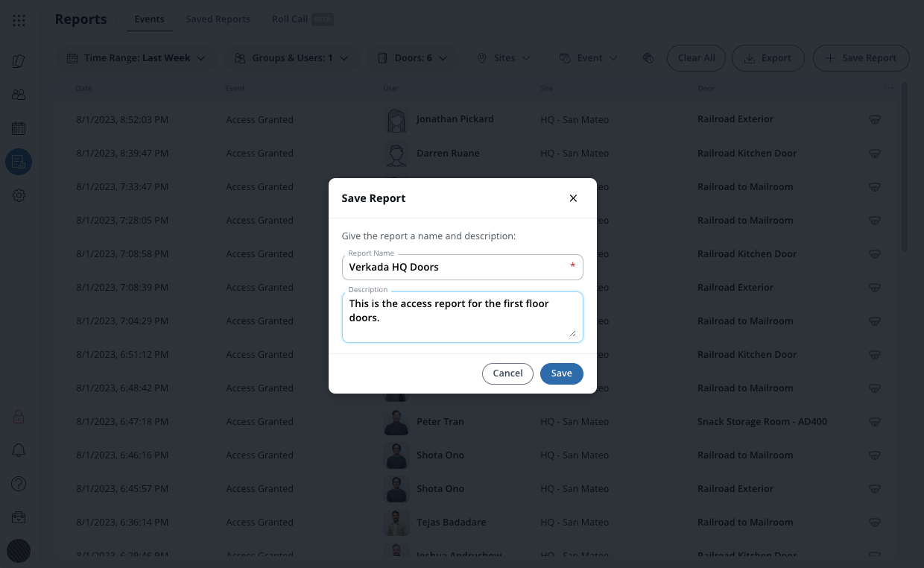Click the lock icon in the sidebar

[x=19, y=417]
